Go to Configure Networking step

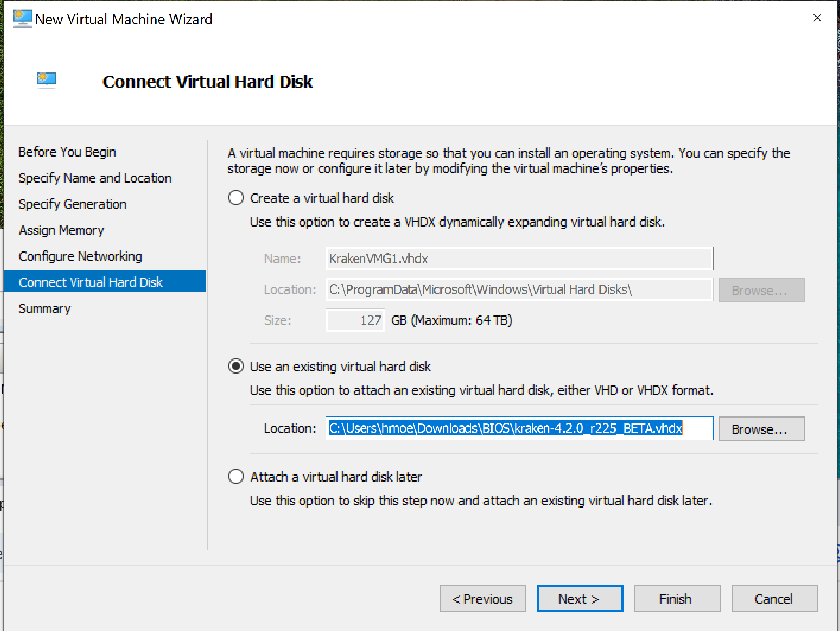pyautogui.click(x=80, y=256)
